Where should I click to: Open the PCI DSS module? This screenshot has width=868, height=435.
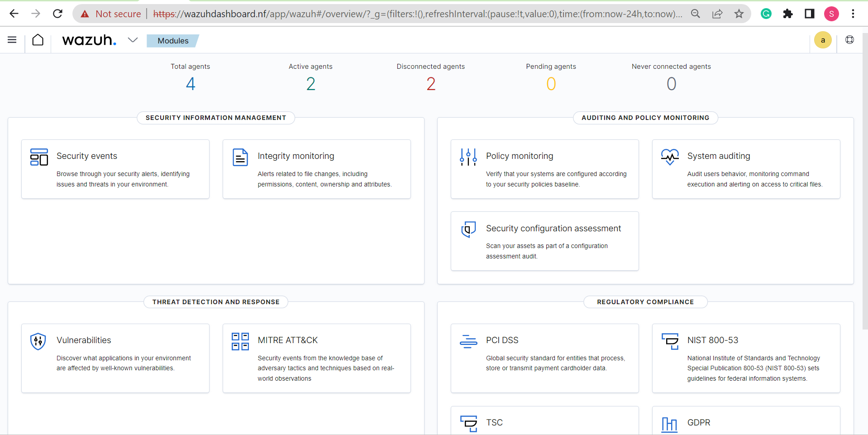(545, 358)
